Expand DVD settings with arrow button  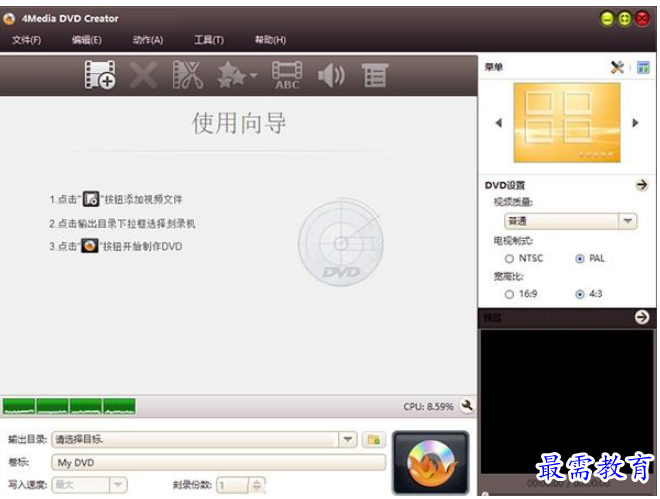tap(642, 185)
